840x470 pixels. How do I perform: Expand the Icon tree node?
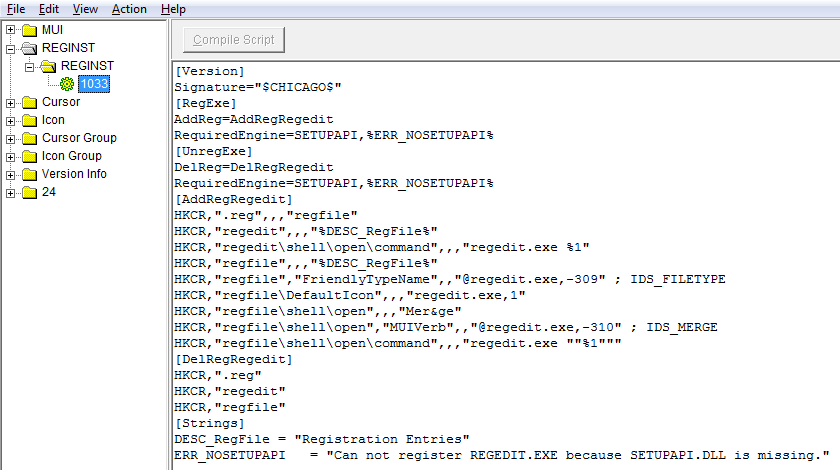(11, 120)
